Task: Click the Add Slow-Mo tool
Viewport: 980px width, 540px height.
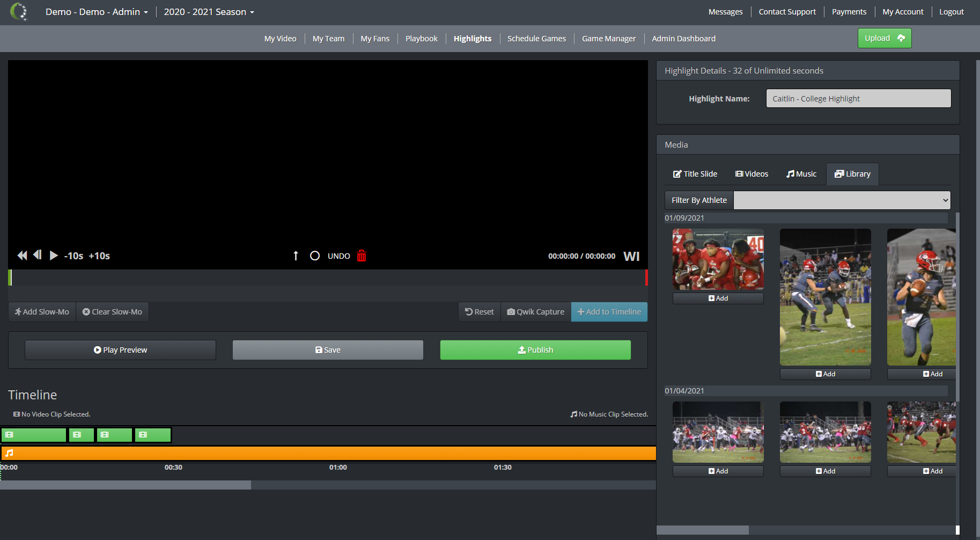Action: click(x=41, y=311)
